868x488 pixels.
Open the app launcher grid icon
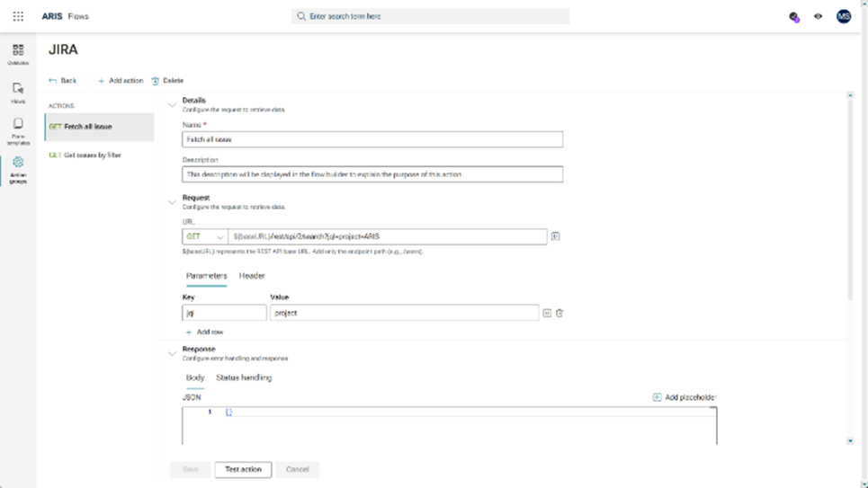(x=18, y=16)
